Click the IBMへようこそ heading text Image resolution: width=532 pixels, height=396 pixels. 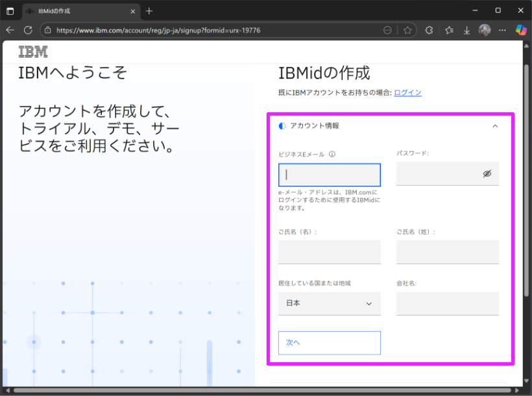73,73
